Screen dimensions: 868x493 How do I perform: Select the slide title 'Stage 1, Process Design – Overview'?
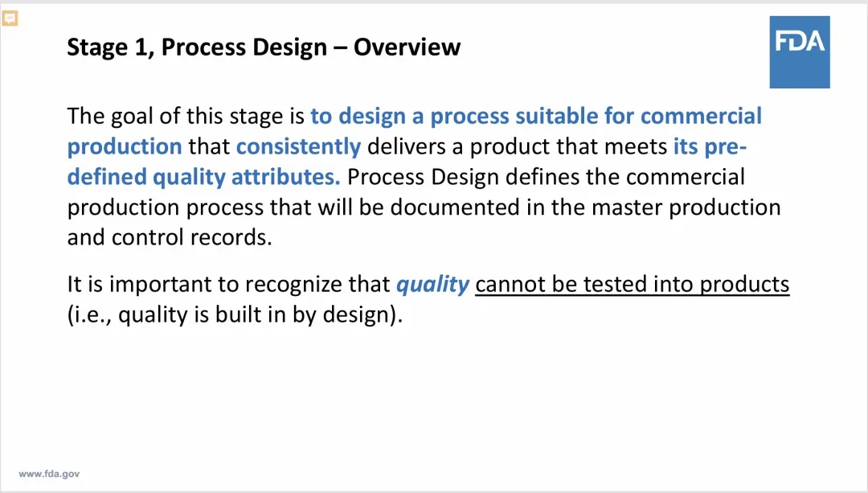point(264,47)
